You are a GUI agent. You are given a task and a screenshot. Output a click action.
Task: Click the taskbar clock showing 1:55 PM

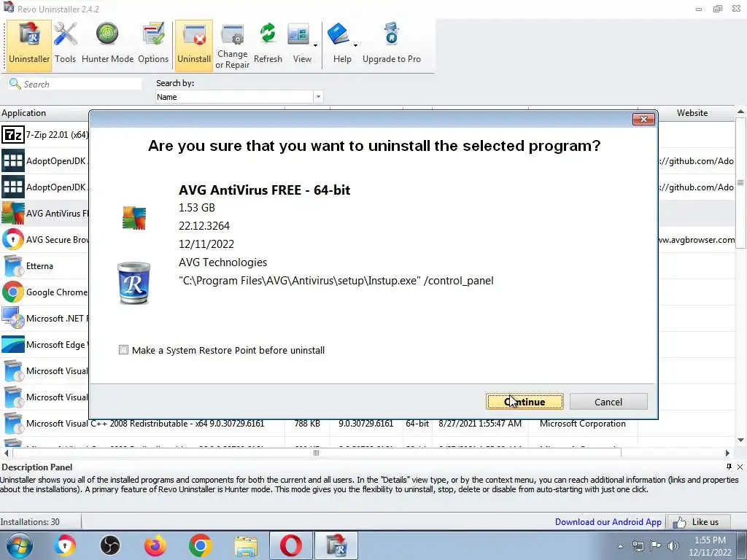pyautogui.click(x=710, y=546)
